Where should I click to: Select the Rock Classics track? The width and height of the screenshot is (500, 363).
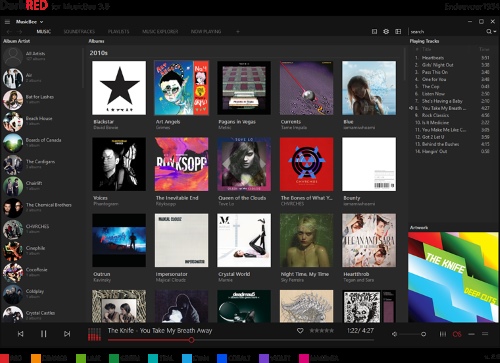click(x=452, y=115)
